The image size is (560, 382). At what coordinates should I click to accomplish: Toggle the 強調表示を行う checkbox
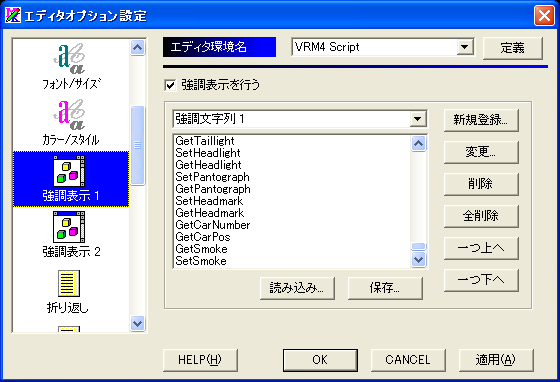click(170, 85)
